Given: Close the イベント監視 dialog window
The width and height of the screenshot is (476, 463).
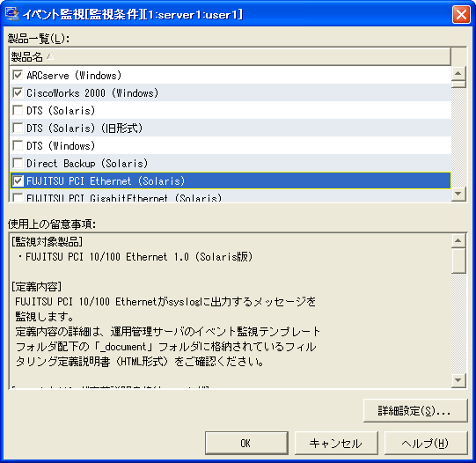Looking at the screenshot, I should 461,14.
